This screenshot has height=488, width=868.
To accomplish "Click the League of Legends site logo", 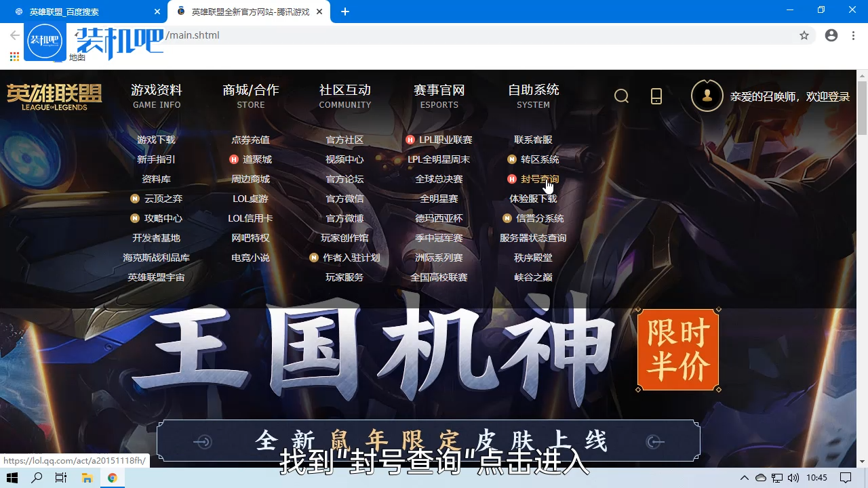I will tap(53, 96).
